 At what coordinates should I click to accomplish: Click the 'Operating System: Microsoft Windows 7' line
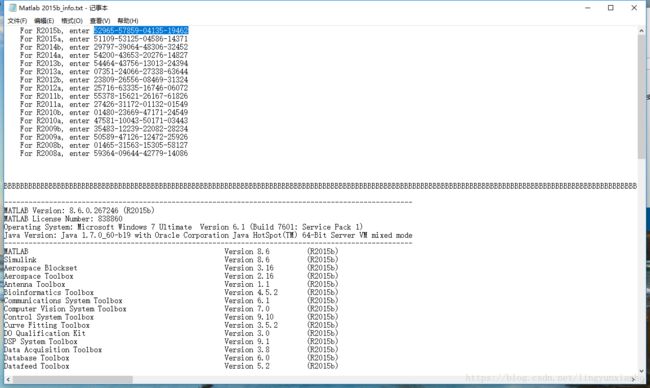183,227
